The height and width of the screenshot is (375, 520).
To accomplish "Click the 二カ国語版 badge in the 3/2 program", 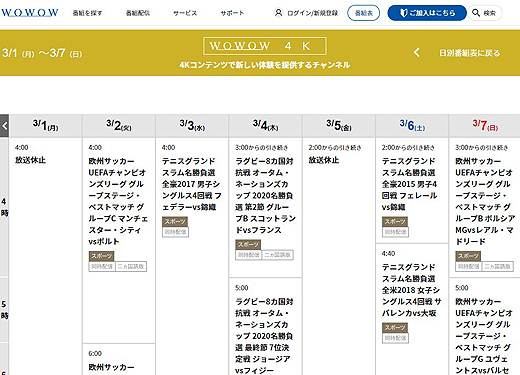I will 131,266.
